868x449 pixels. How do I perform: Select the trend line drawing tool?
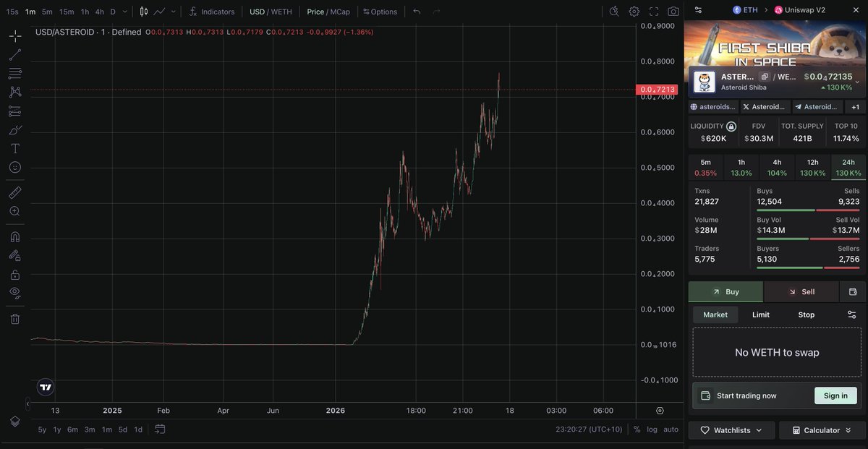15,54
